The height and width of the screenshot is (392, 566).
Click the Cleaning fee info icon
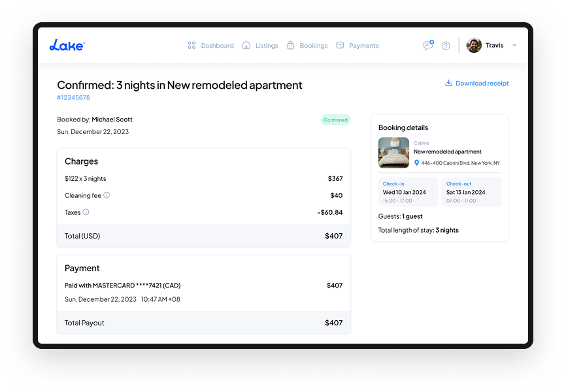point(107,195)
